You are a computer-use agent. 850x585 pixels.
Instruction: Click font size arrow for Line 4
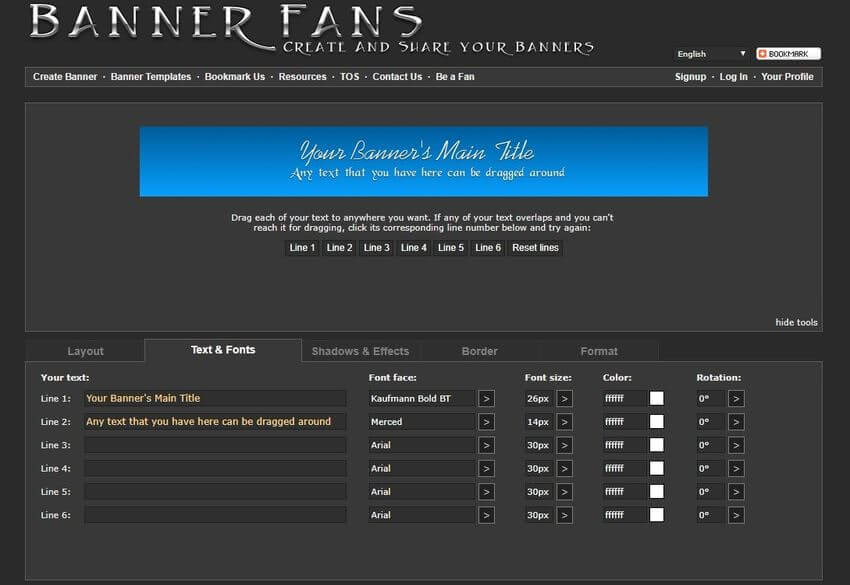[x=564, y=468]
